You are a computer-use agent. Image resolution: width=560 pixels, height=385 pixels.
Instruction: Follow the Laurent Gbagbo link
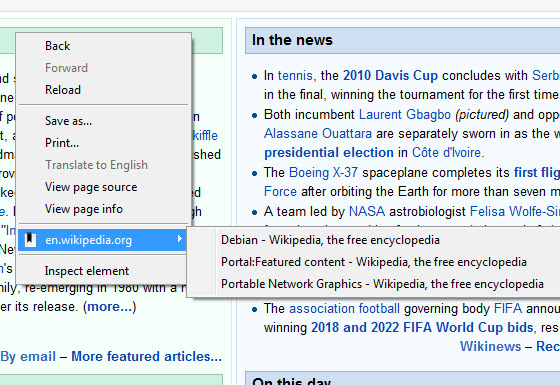[x=405, y=115]
